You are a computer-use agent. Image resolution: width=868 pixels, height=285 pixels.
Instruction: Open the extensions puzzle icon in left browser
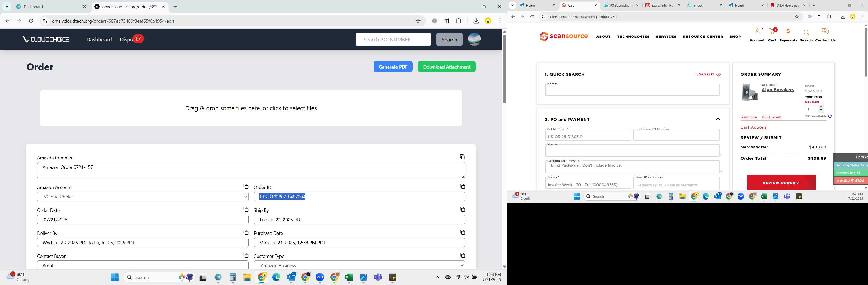459,21
